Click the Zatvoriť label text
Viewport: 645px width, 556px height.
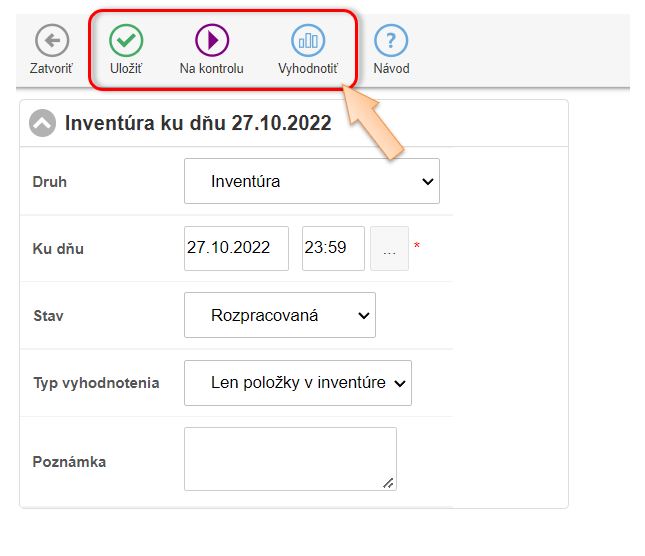[51, 69]
